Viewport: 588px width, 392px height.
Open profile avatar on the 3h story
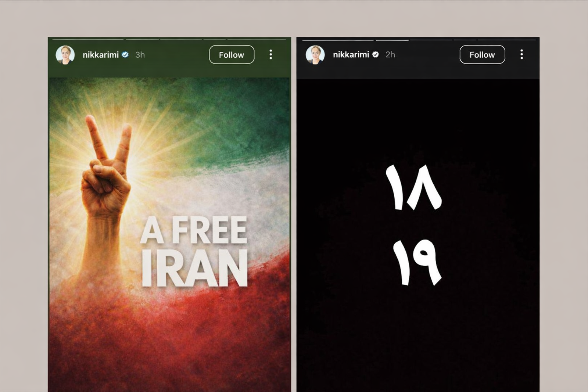click(65, 55)
